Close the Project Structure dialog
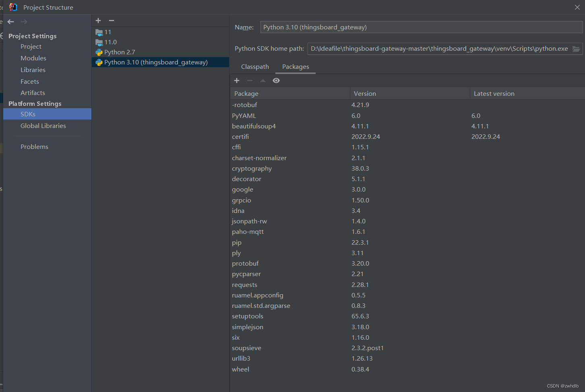The image size is (585, 392). (x=577, y=7)
